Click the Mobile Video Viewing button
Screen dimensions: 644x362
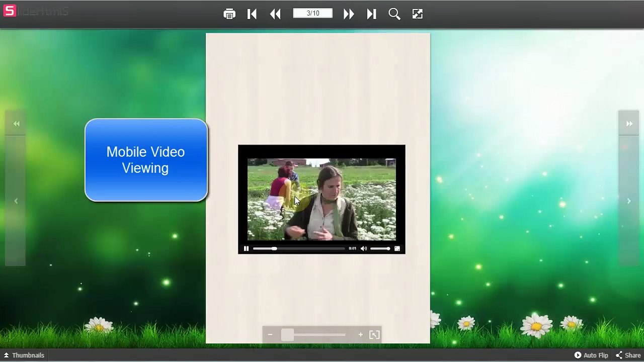(x=146, y=160)
